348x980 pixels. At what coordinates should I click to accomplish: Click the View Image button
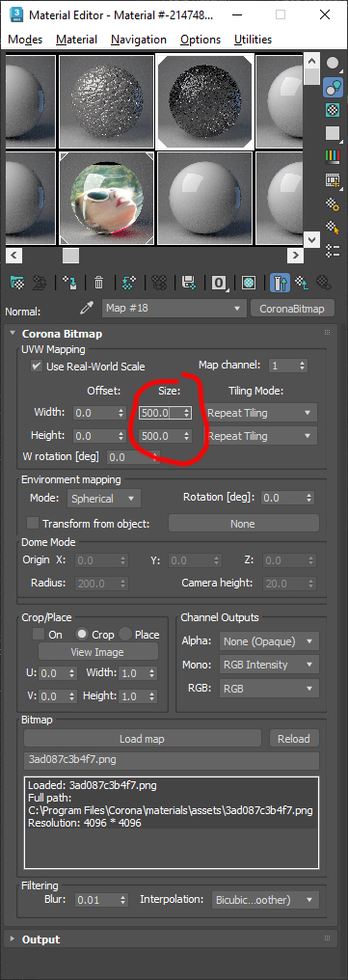point(97,652)
